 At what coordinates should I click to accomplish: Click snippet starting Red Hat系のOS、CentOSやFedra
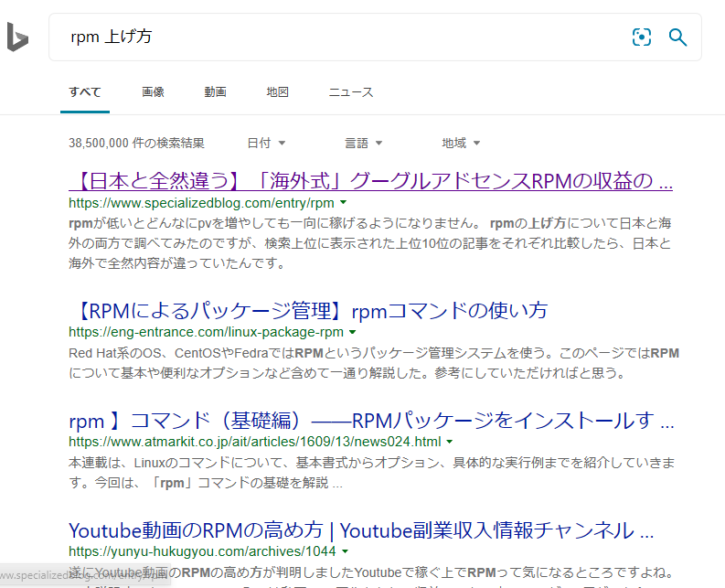[374, 363]
